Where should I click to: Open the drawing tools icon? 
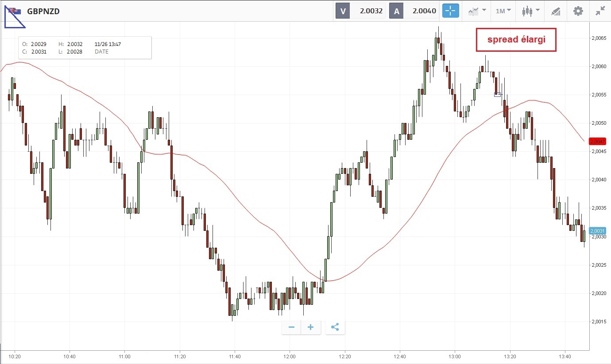click(556, 11)
